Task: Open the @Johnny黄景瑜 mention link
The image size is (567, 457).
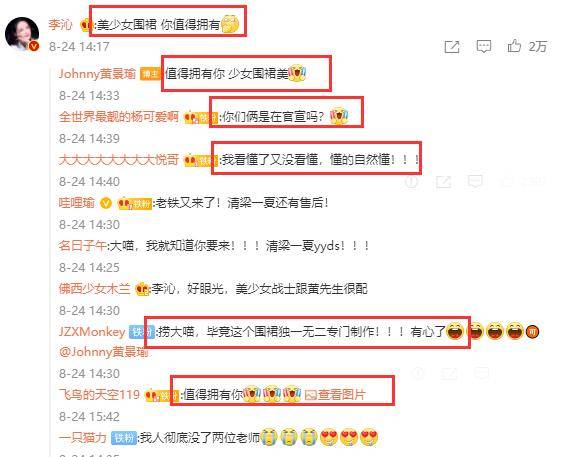Action: pos(104,352)
